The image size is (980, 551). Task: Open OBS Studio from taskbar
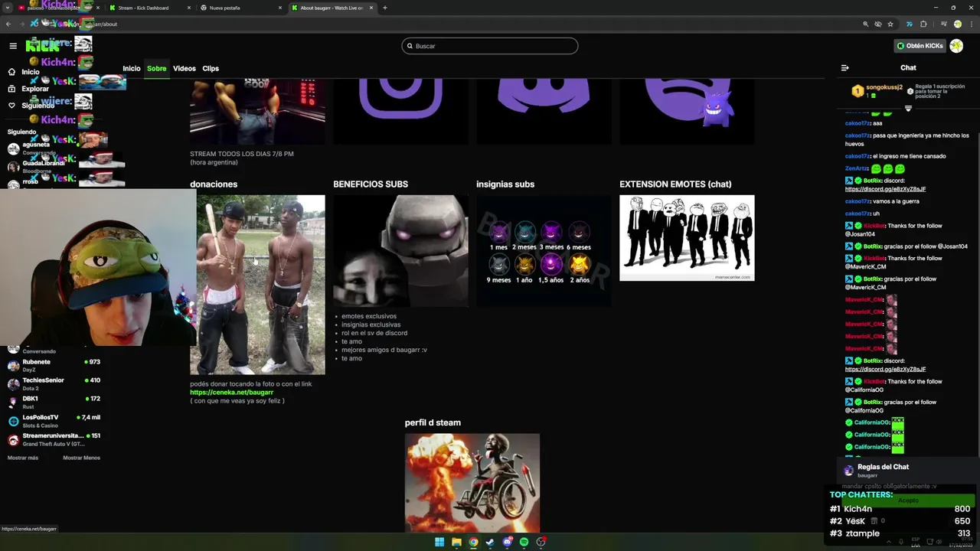pos(541,542)
